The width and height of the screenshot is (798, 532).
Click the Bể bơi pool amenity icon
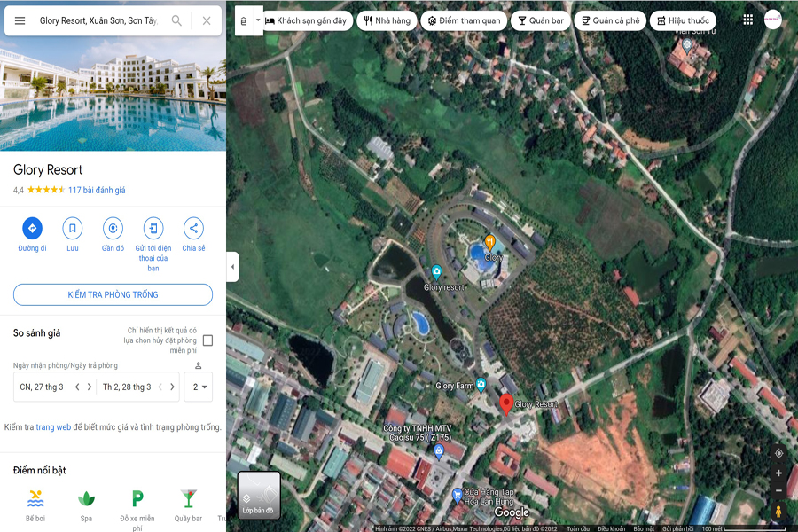[x=35, y=499]
